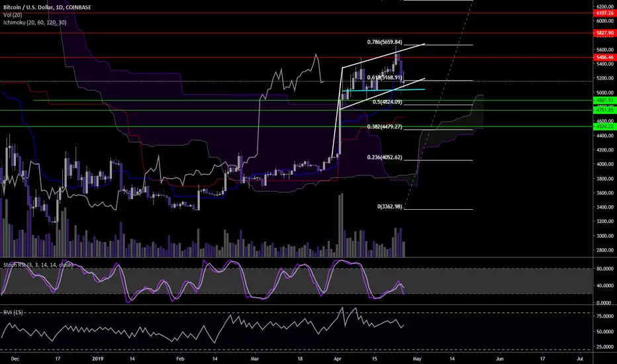Click the Stoch RSI indicator label
This screenshot has width=617, height=364.
[38, 265]
